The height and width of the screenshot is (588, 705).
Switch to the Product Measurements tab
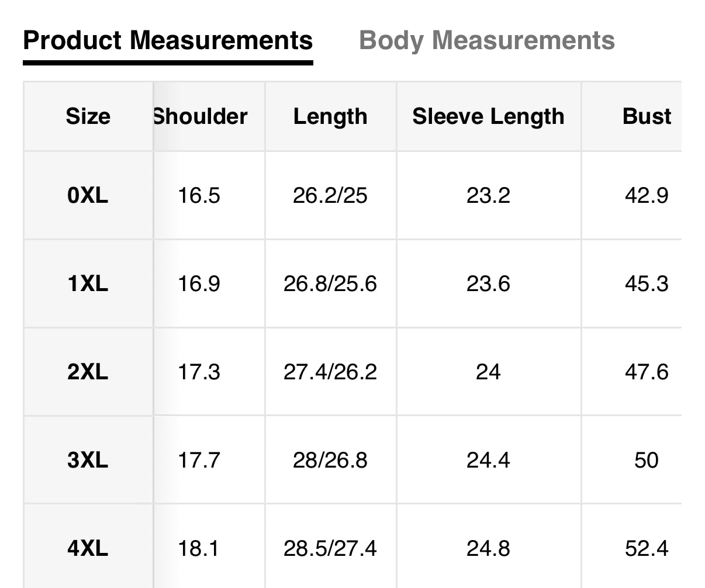[x=168, y=41]
